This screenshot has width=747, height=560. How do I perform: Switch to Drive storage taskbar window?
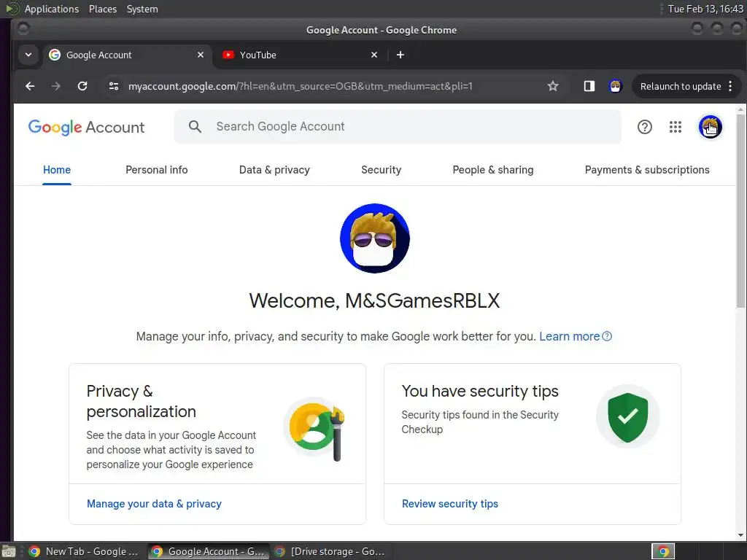tap(331, 551)
